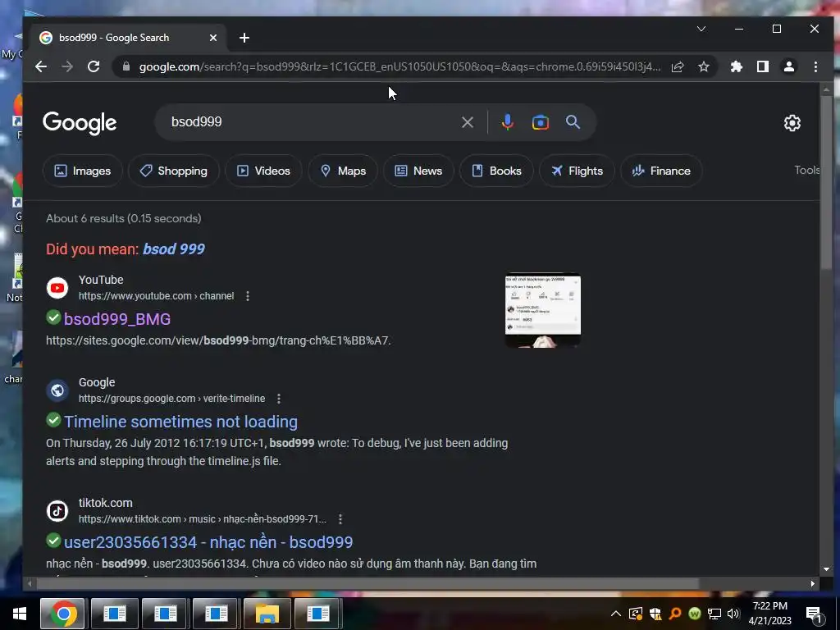Open Chrome three-dot menu
The image size is (840, 630).
point(815,66)
